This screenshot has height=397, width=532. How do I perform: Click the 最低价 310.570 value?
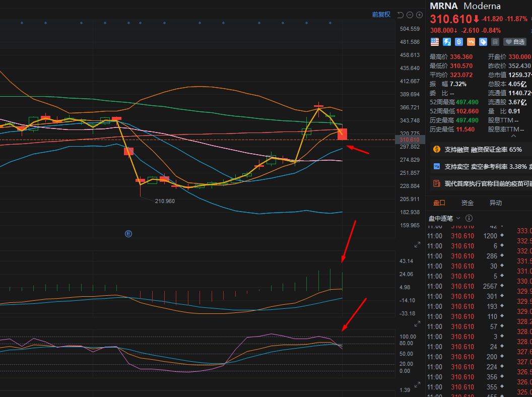[x=461, y=66]
